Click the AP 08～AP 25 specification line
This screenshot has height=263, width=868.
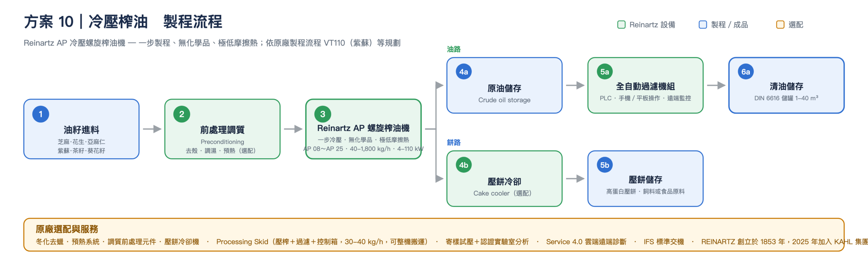coord(363,149)
